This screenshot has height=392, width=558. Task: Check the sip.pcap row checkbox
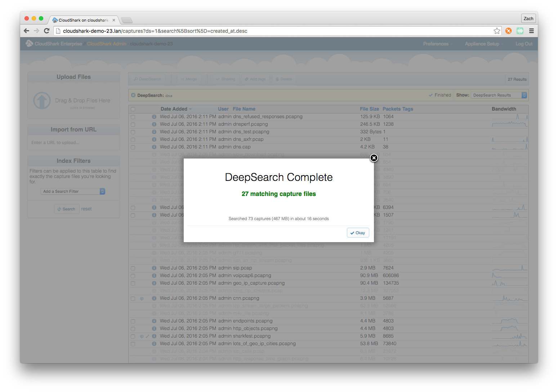pos(133,268)
